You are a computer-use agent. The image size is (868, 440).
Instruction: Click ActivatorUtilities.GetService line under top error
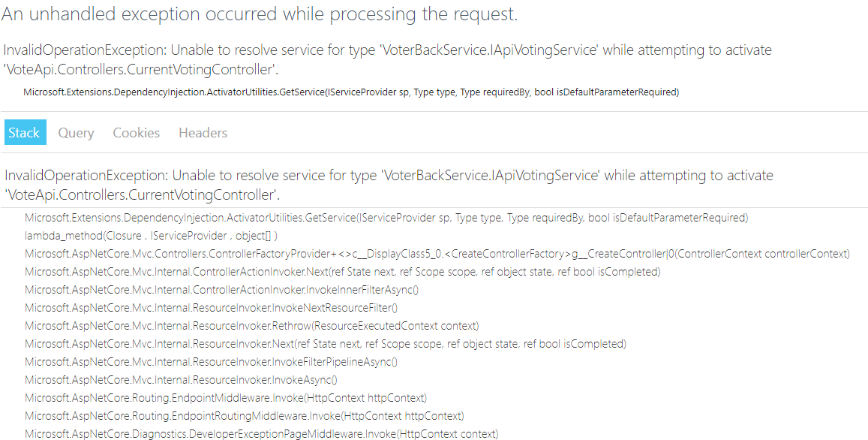point(351,92)
